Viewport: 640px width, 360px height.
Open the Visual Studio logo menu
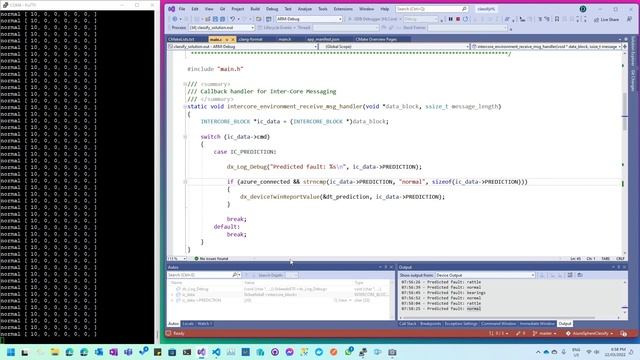click(x=172, y=9)
